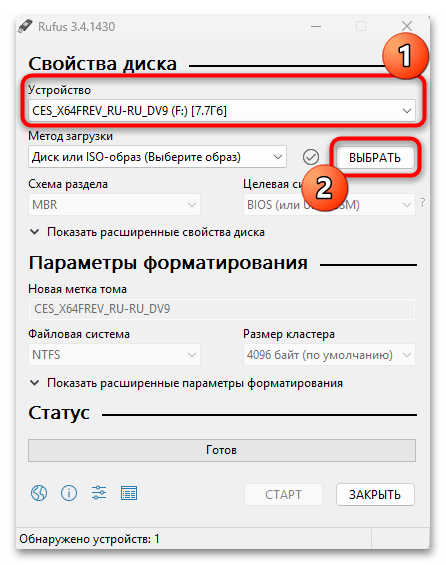Open the Размер кластера 4096 байт dropdown
This screenshot has height=565, width=446.
329,355
